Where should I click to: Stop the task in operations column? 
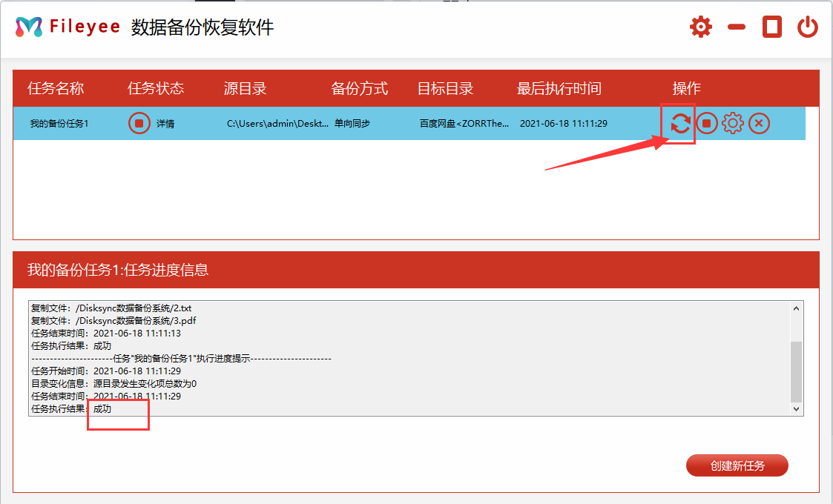(707, 124)
